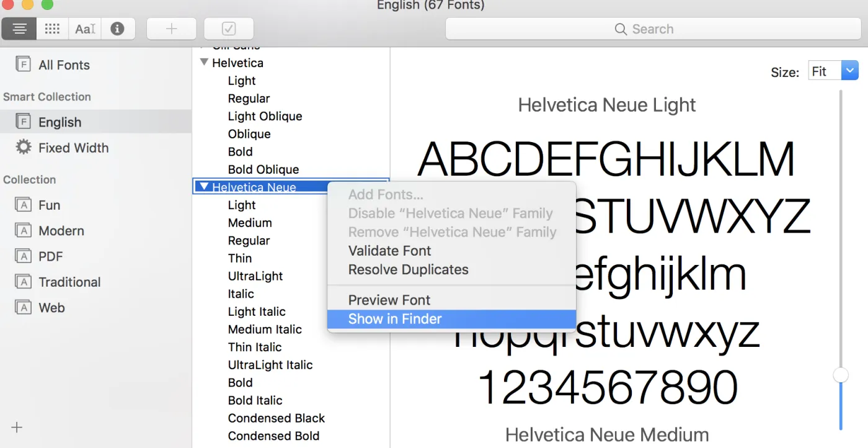Choose Show in Finder
The height and width of the screenshot is (448, 868).
(451, 319)
